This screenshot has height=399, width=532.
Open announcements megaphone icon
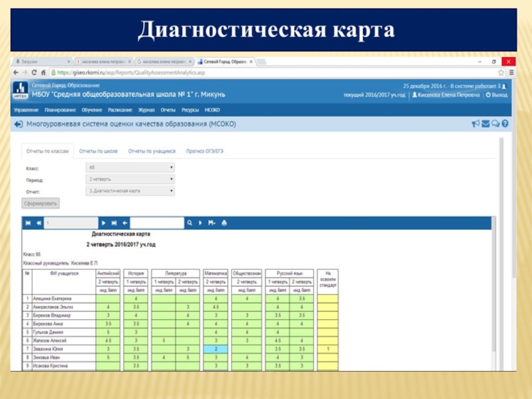coord(475,124)
